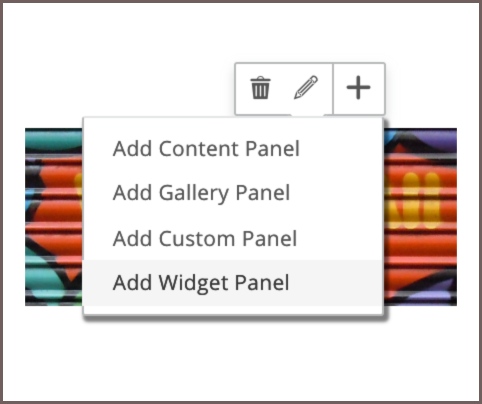Remove this panel with the bin icon
Screen dimensions: 482x404
point(260,88)
